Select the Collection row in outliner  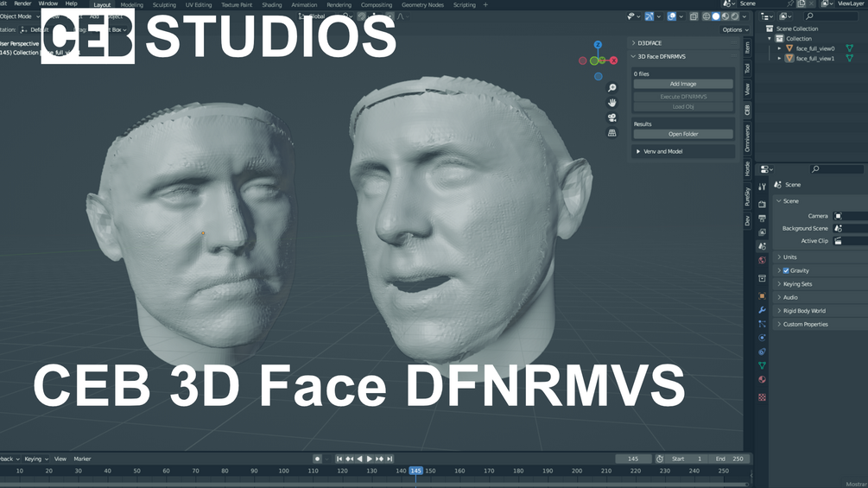click(x=799, y=39)
